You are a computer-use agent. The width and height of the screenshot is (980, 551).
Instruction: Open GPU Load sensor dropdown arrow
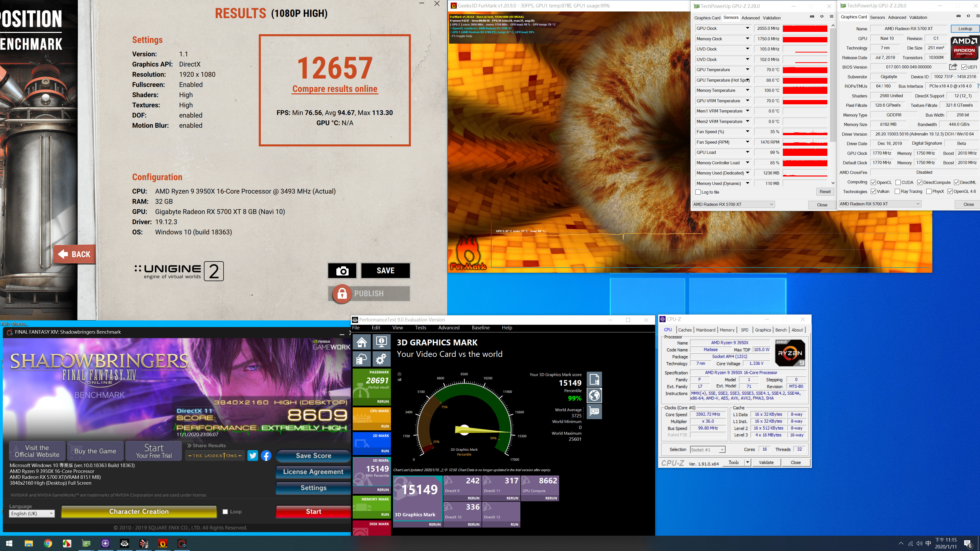tap(748, 152)
